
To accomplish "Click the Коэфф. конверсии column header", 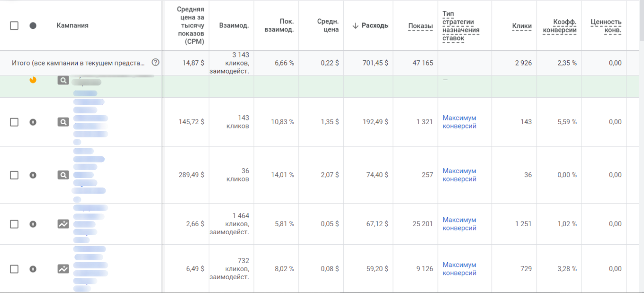I will click(560, 26).
